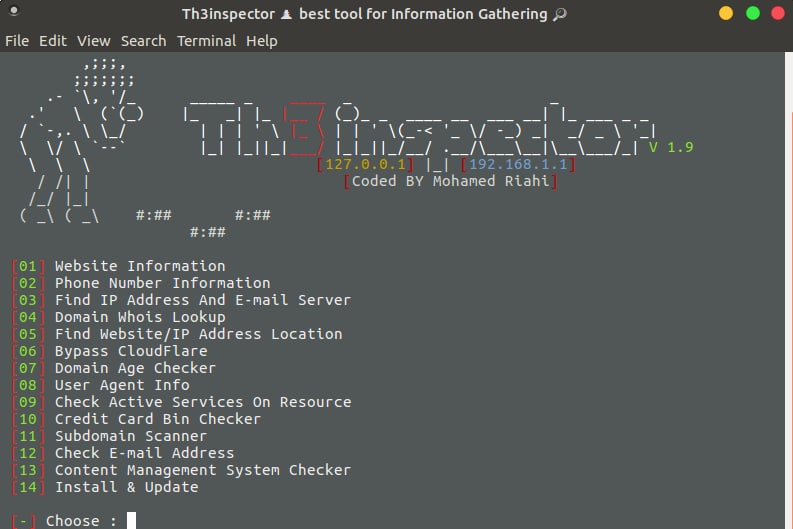Click the 'V 1.9' version text
Screen dimensions: 793x529
(x=671, y=147)
